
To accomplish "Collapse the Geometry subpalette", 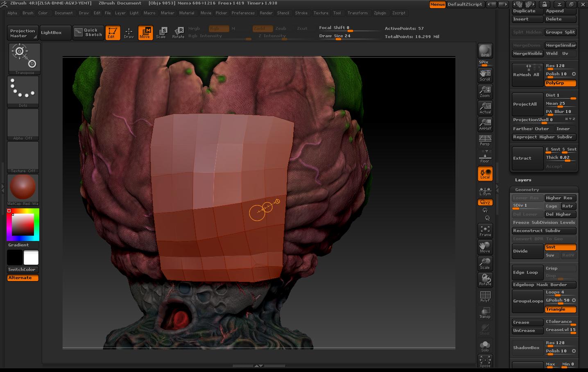I will coord(527,190).
